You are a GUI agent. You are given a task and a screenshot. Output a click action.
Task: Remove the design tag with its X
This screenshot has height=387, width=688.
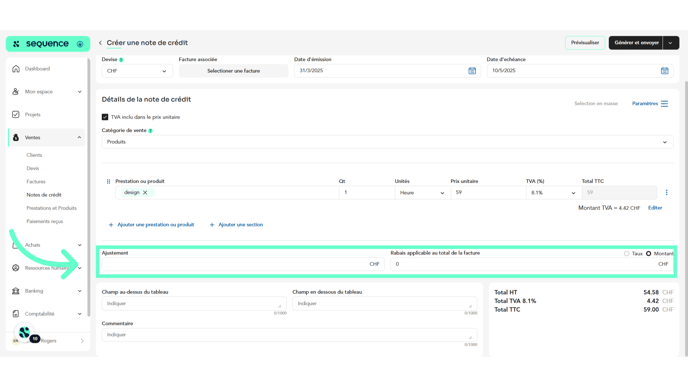click(x=145, y=193)
